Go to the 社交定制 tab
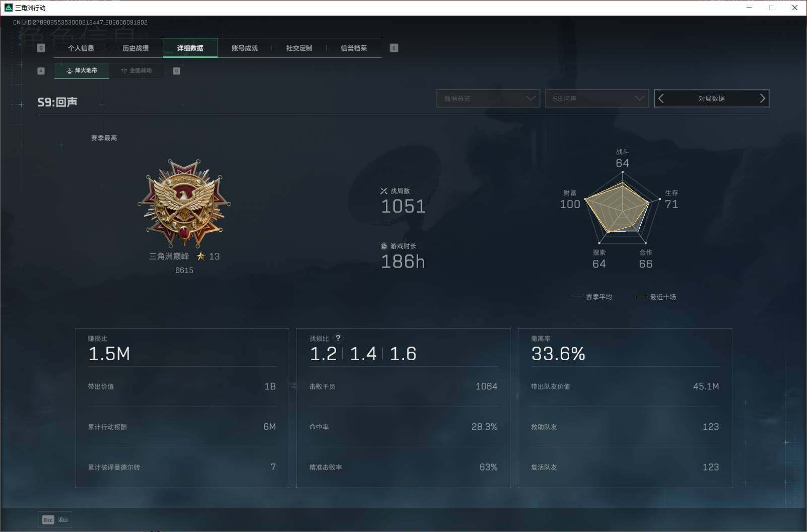The image size is (807, 532). click(299, 48)
